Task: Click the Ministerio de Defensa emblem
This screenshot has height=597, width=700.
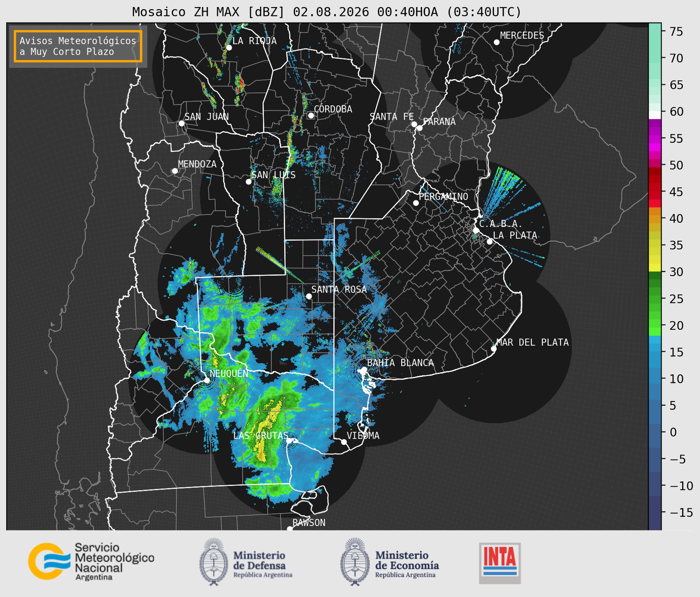Action: pos(213,562)
